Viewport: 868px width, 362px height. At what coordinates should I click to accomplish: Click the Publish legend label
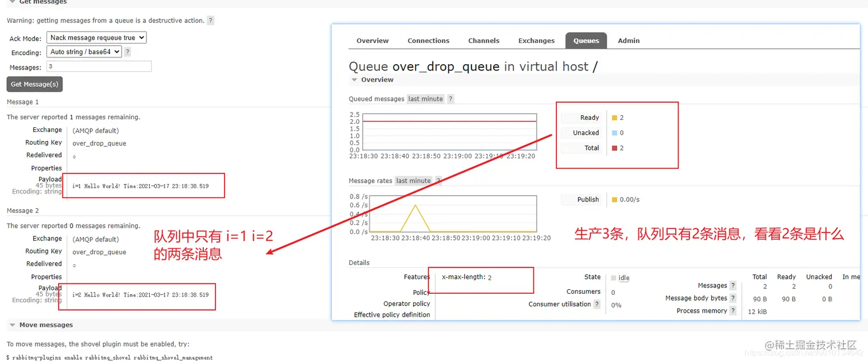(x=588, y=200)
